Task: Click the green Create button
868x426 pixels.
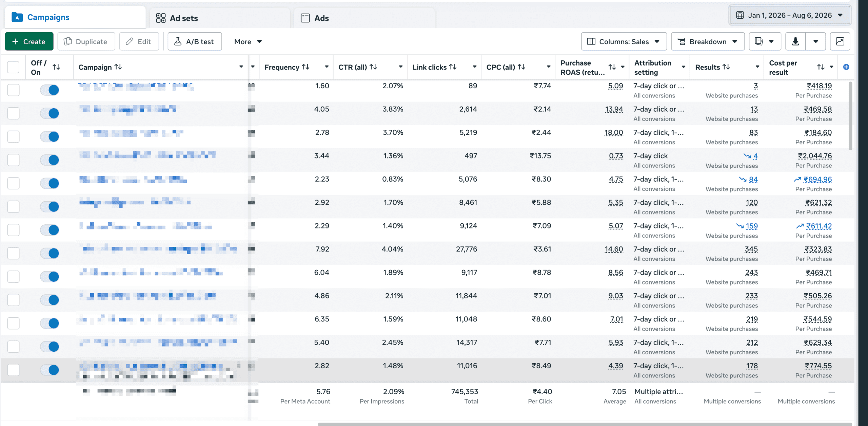Action: 29,41
